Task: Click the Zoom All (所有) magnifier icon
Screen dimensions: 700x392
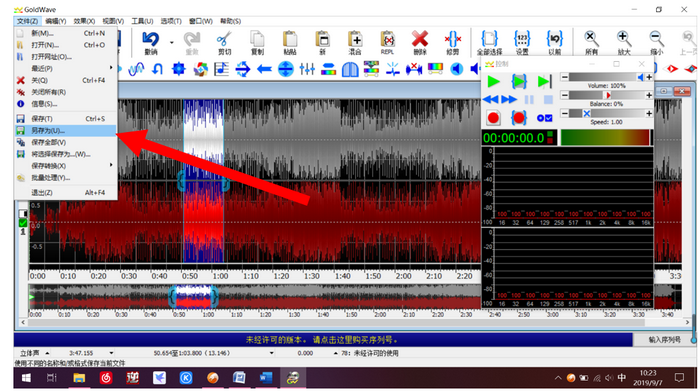Action: point(592,39)
